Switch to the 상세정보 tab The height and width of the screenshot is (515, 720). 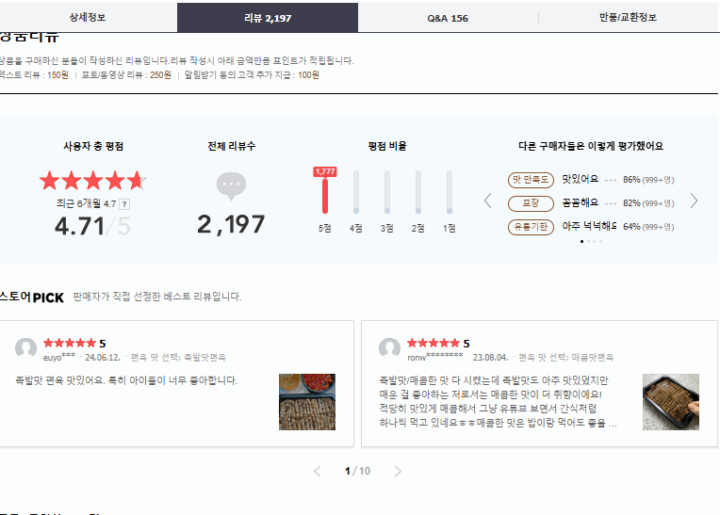88,18
